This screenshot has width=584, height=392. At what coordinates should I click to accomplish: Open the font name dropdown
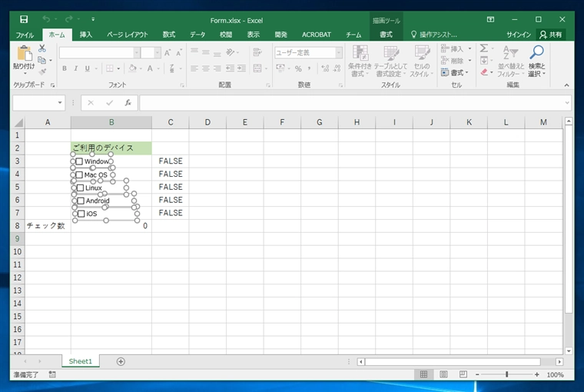point(137,52)
